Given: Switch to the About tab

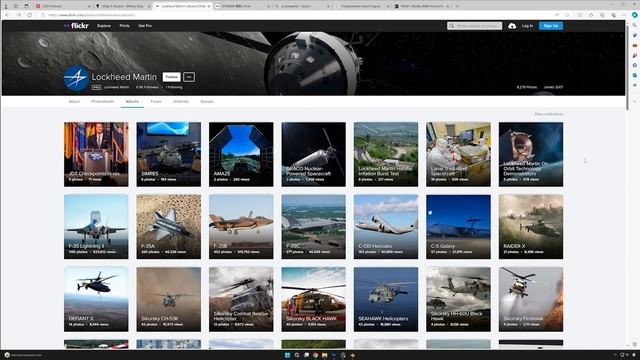Looking at the screenshot, I should point(74,101).
